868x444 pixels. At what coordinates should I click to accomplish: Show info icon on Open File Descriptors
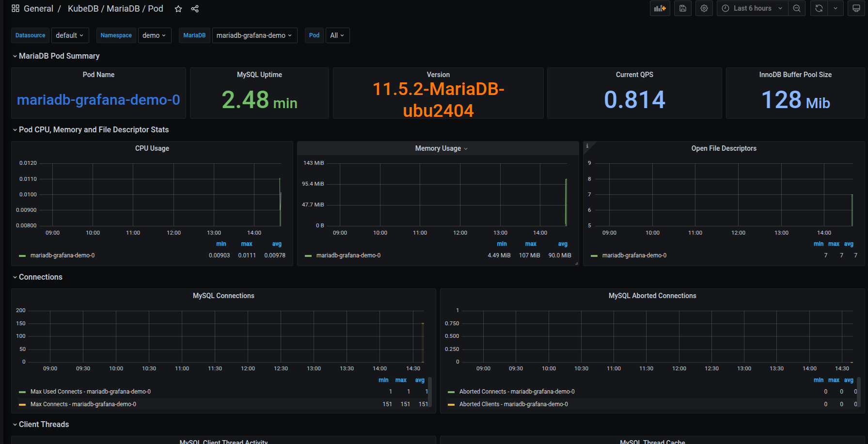click(587, 145)
